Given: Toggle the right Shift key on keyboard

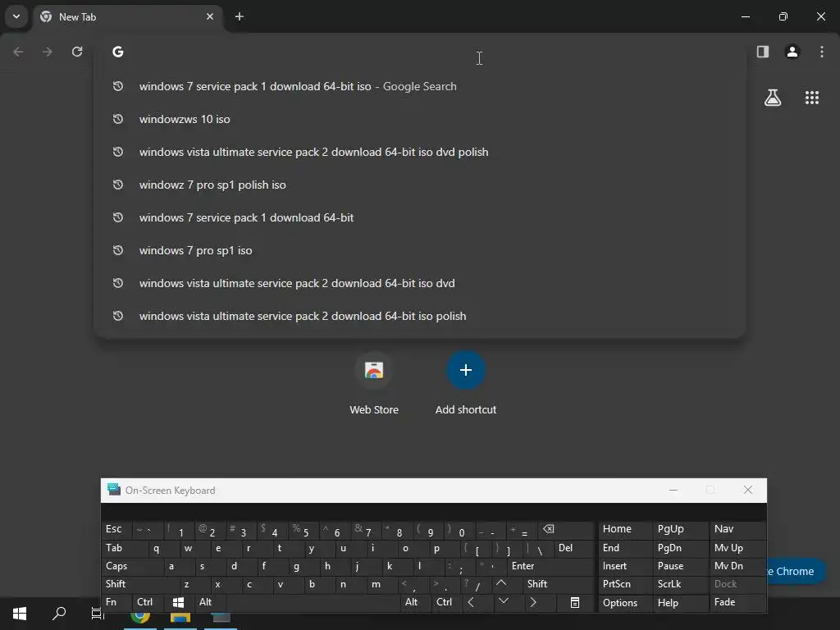Looking at the screenshot, I should point(557,584).
